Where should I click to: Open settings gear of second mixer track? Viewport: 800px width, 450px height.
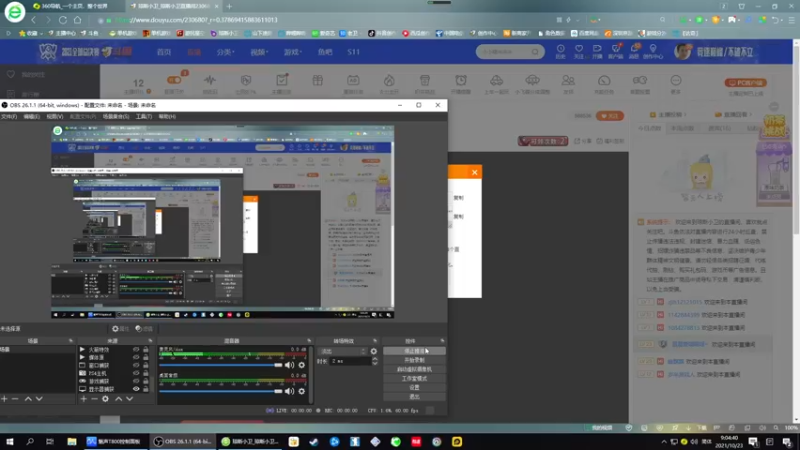[x=302, y=391]
